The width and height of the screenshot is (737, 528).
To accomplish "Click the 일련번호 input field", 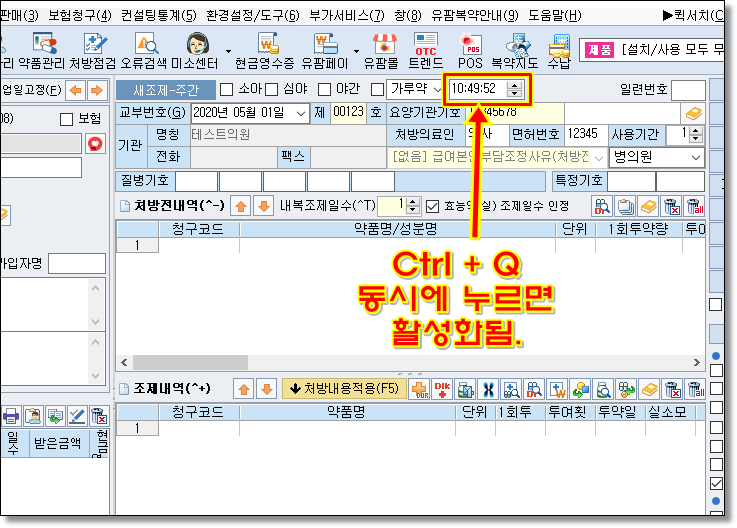I will [x=687, y=90].
